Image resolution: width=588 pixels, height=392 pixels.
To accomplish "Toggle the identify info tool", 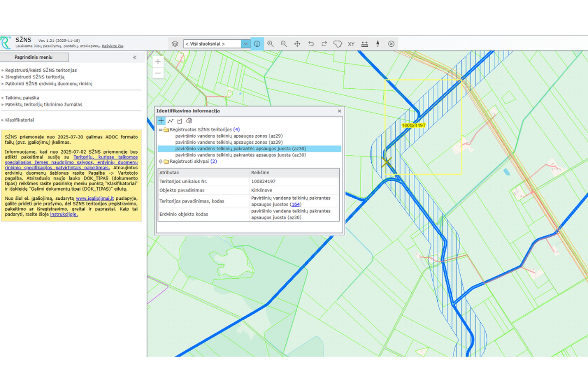I will pos(257,44).
